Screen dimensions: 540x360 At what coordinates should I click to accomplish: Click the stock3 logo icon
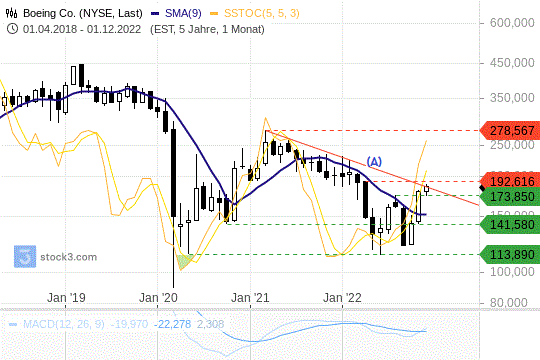tap(25, 256)
